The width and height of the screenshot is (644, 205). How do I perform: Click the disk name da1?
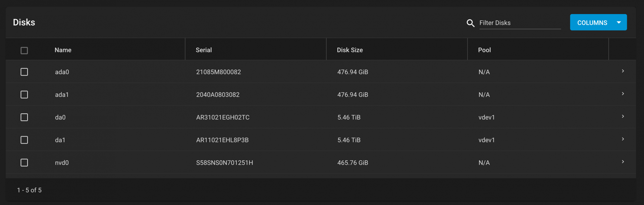pyautogui.click(x=60, y=140)
